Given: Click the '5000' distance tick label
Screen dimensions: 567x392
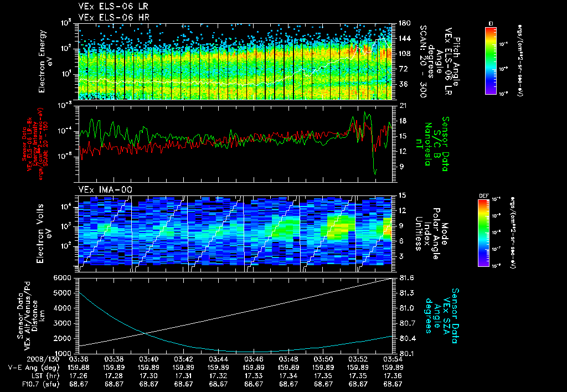Looking at the screenshot, I should point(62,293).
